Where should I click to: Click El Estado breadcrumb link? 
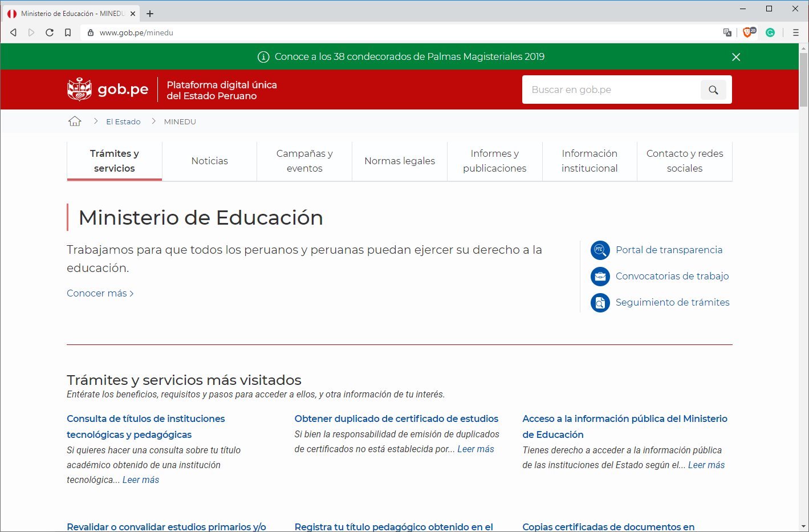(123, 121)
